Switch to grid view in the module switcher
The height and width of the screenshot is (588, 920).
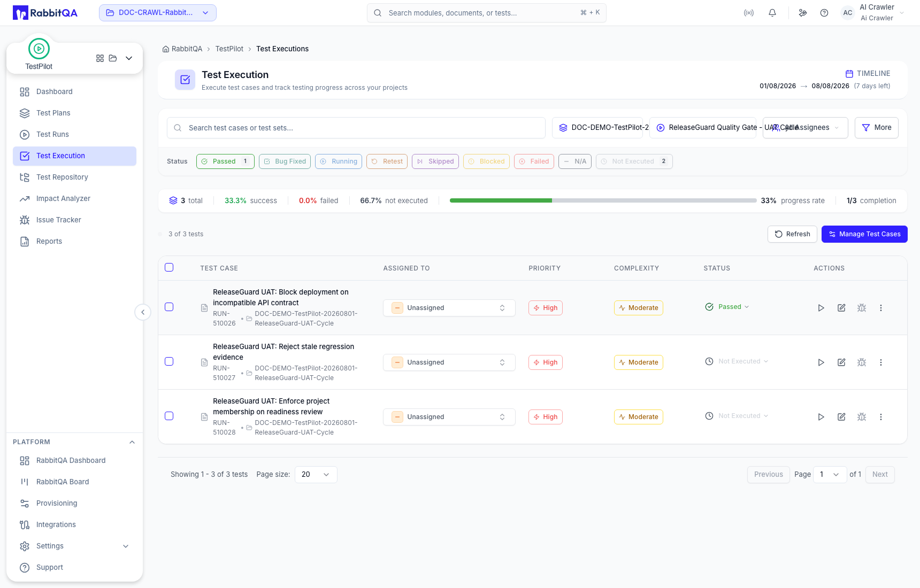click(100, 58)
